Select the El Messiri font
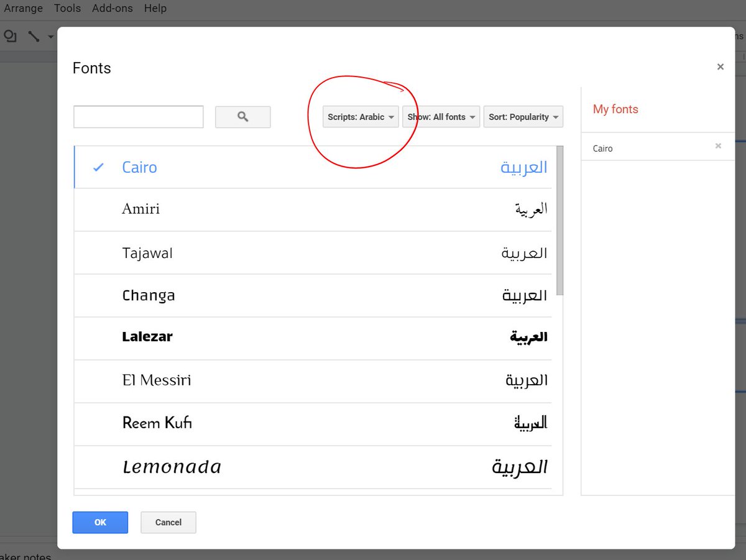This screenshot has height=560, width=746. 313,382
